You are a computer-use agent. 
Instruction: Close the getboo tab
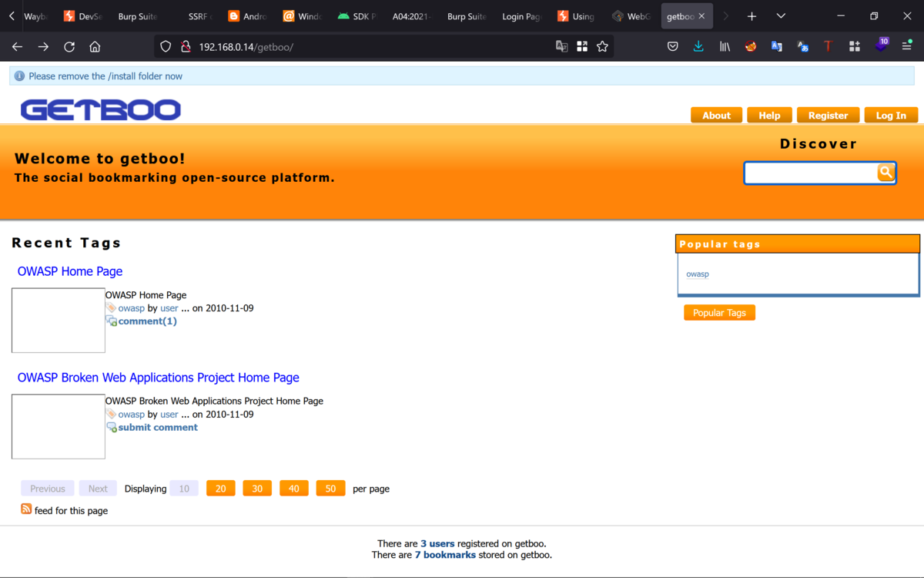701,16
